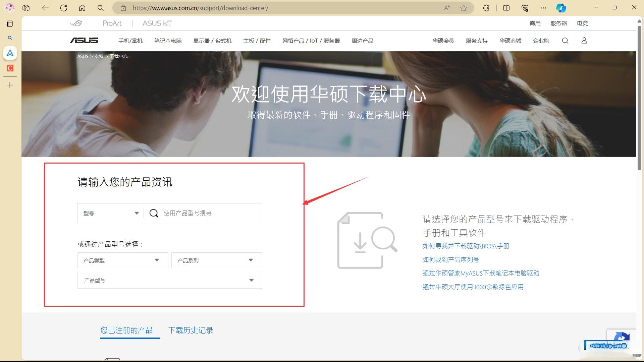Screen dimensions: 644x362
Task: Open the 周边产品 navigation menu
Action: point(362,41)
